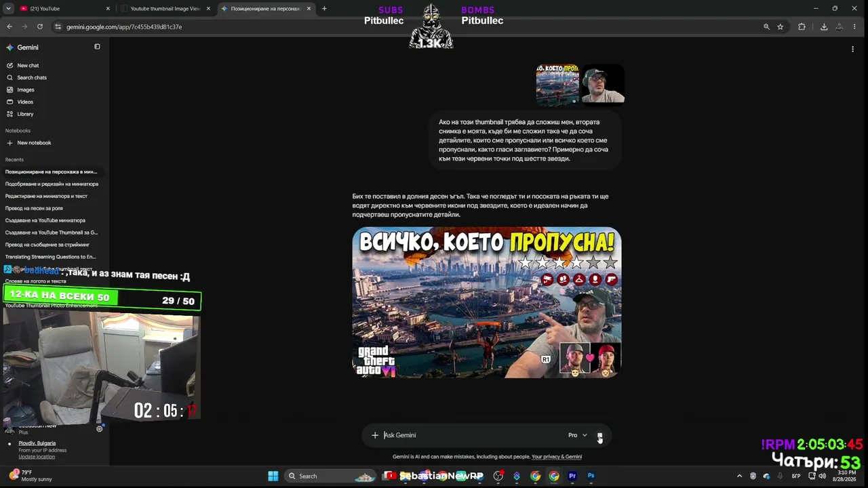Open chat 'Превод на песен за роля'
Viewport: 868px width, 488px height.
coord(34,209)
